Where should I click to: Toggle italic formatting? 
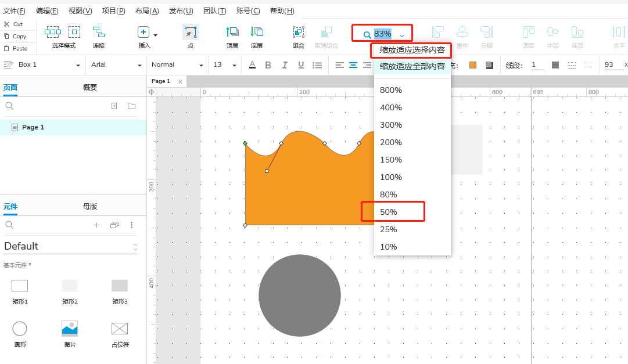pos(285,65)
